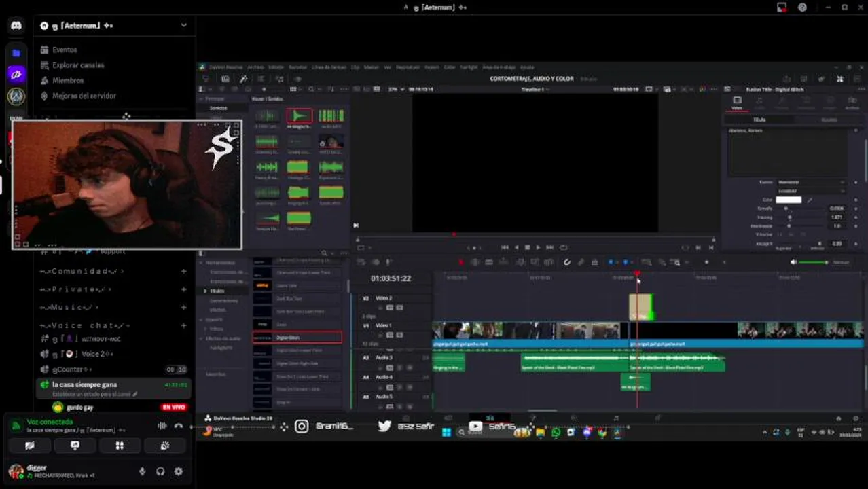
Task: Toggle Discord microphone mute
Action: pyautogui.click(x=142, y=471)
